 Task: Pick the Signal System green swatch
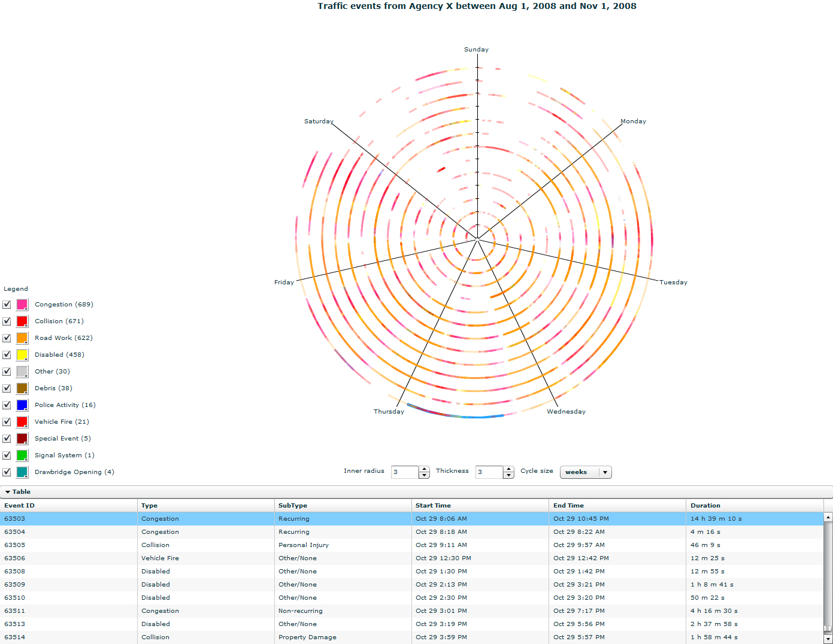point(22,455)
